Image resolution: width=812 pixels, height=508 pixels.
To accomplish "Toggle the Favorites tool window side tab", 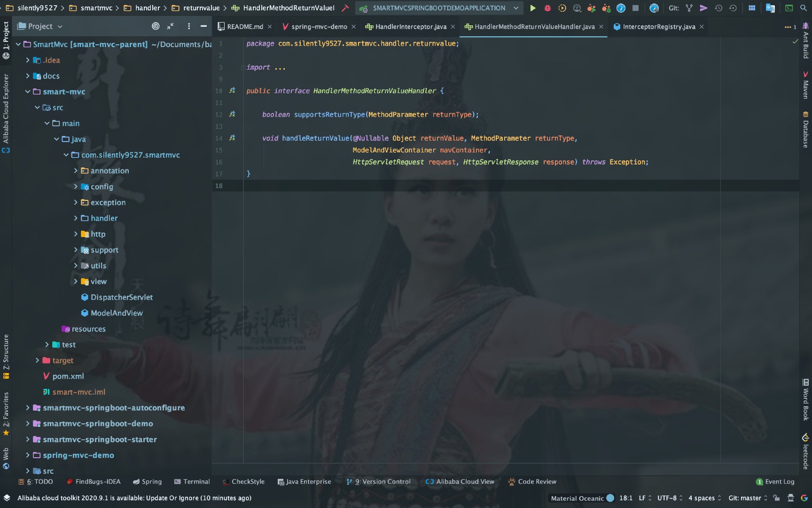I will click(6, 414).
